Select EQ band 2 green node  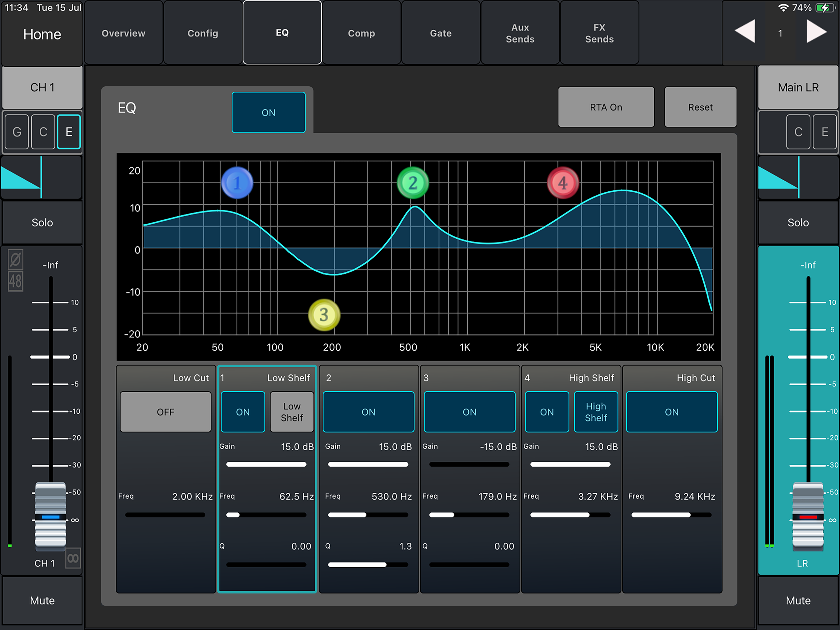click(413, 183)
